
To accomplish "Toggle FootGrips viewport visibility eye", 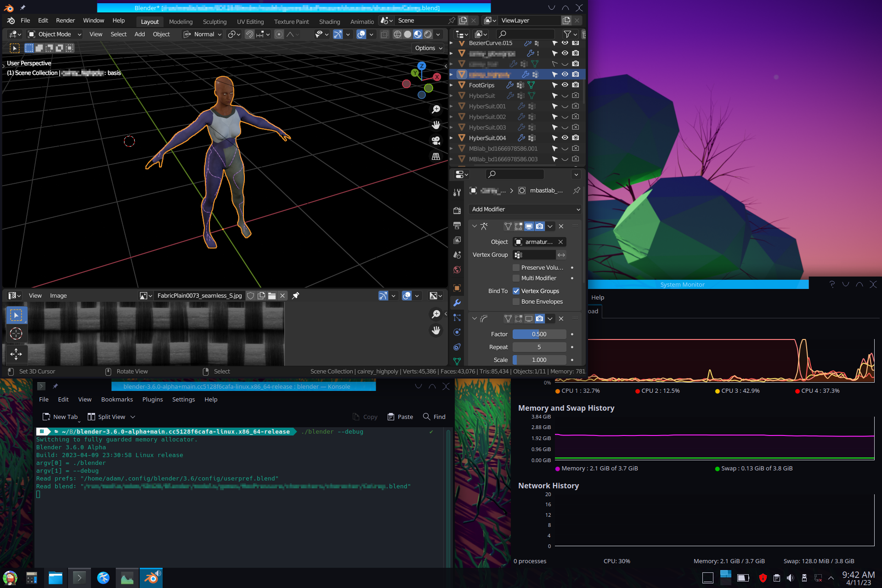I will pyautogui.click(x=565, y=85).
